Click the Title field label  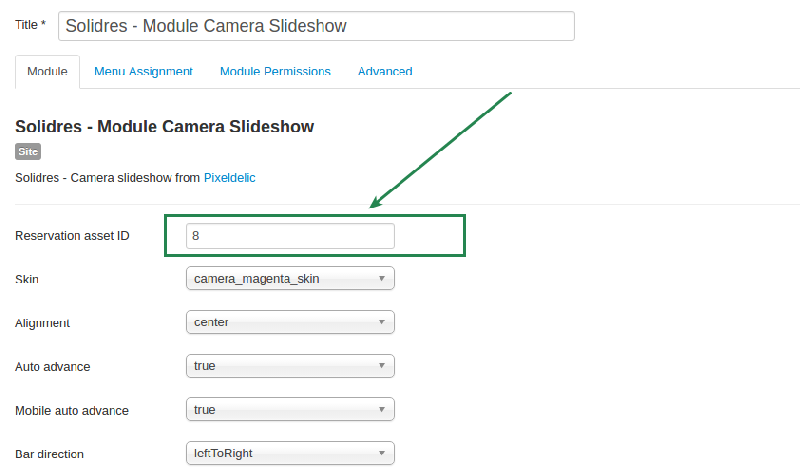[30, 25]
